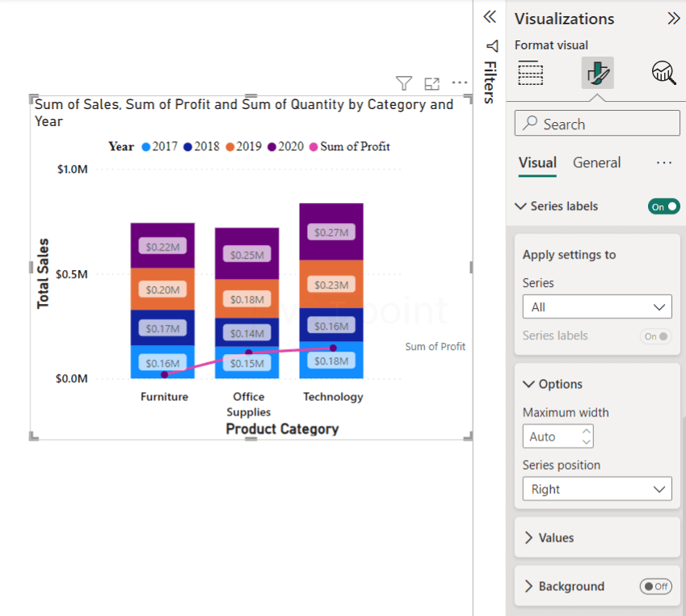Click the Office Supplies axis label
686x616 pixels.
click(249, 404)
